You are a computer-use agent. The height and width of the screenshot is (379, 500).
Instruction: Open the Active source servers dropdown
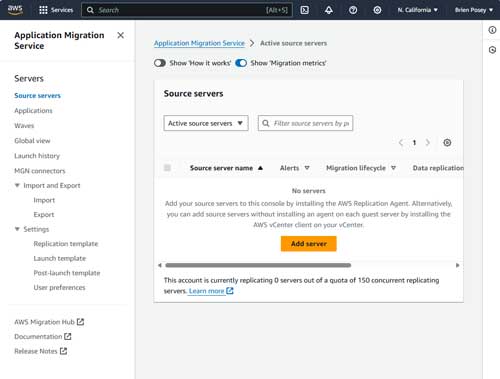click(206, 123)
